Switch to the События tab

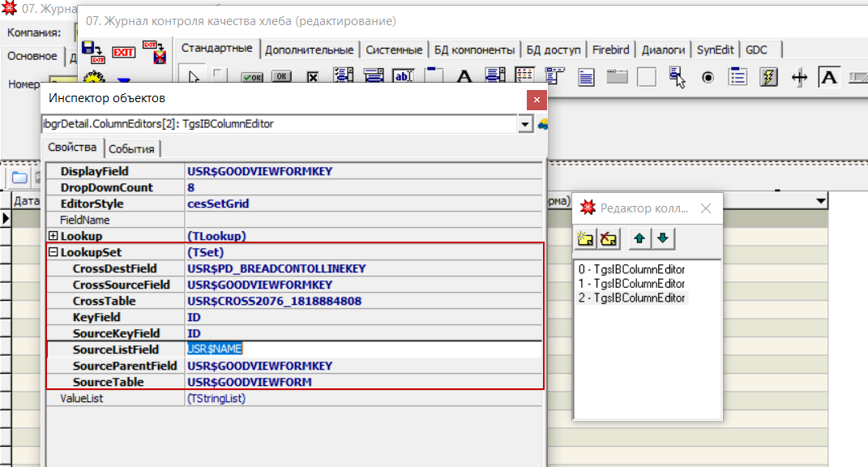click(132, 148)
